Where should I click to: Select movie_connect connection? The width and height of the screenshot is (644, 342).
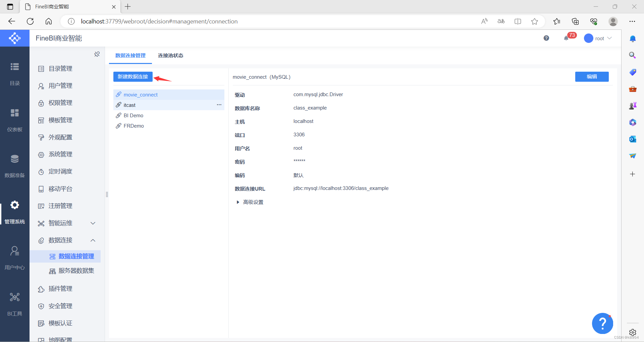click(x=169, y=95)
